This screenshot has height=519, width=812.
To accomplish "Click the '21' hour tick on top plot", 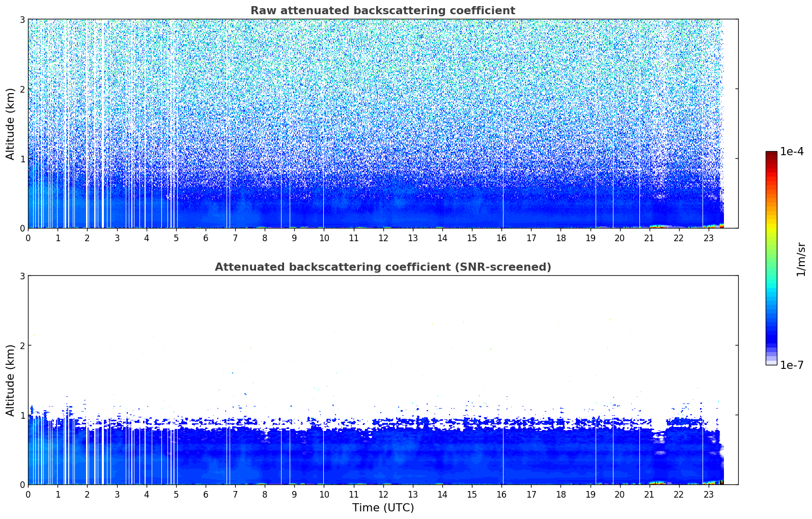I will click(649, 238).
